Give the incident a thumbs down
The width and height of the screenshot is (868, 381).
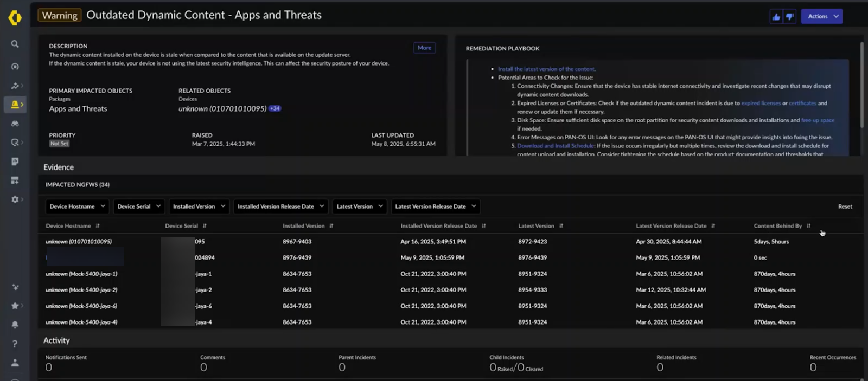click(x=790, y=17)
